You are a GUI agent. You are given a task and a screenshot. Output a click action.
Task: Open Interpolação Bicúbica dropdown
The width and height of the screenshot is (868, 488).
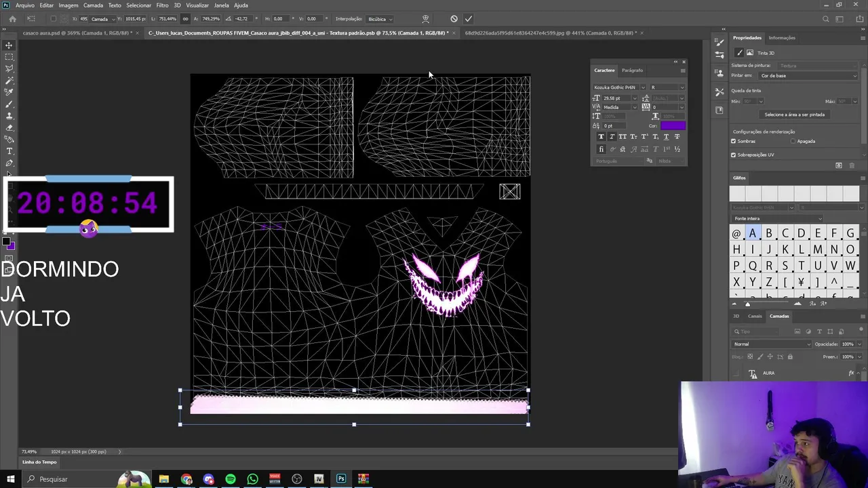(x=380, y=19)
